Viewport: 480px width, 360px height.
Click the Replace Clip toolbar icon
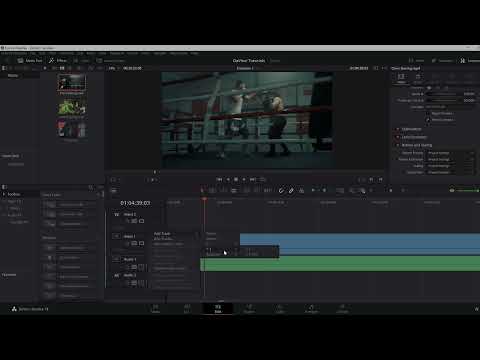(x=267, y=191)
